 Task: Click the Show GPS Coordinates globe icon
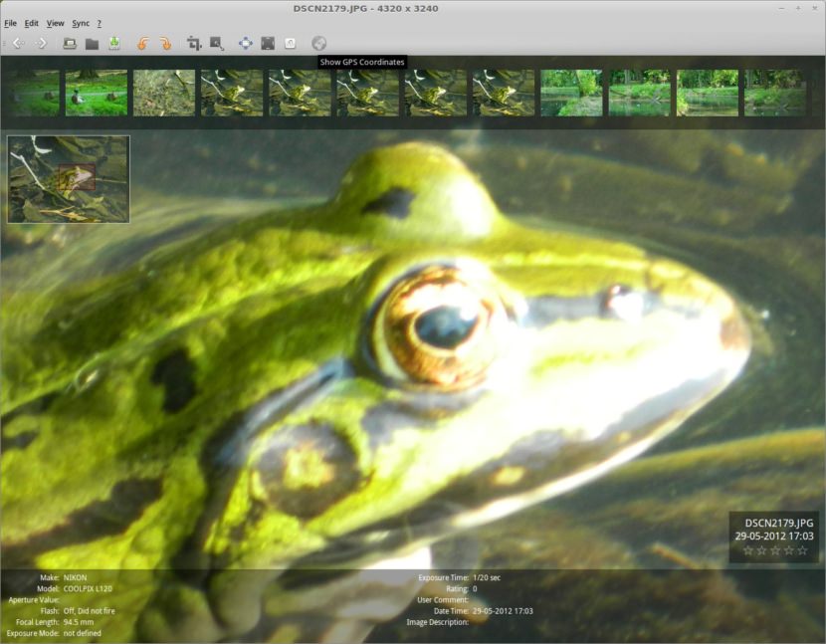point(318,43)
